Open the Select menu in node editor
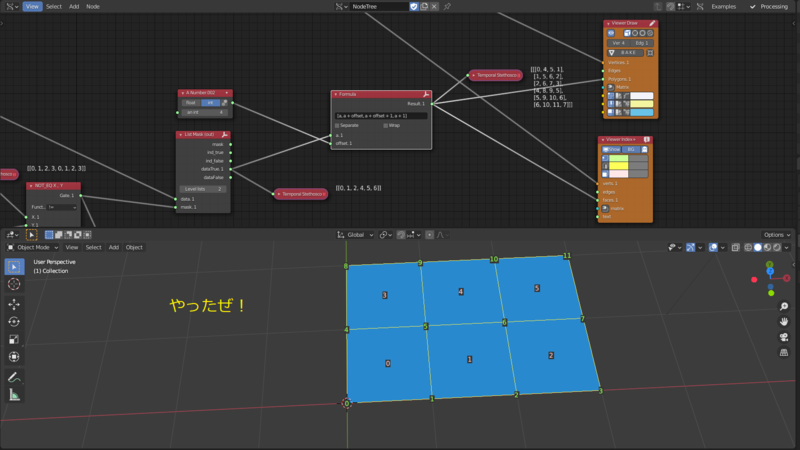The height and width of the screenshot is (450, 800). (54, 7)
